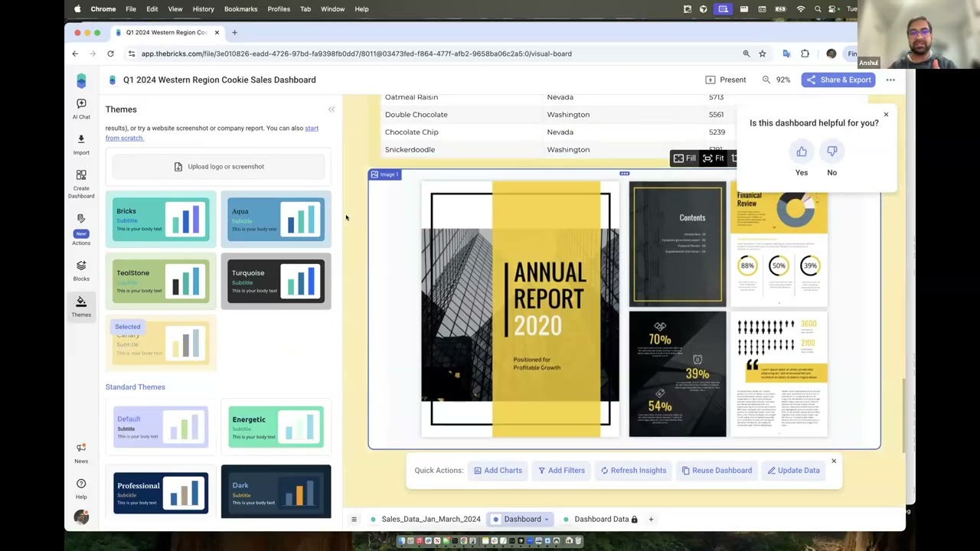The width and height of the screenshot is (980, 551).
Task: Open the sheet list hamburger icon
Action: point(354,519)
